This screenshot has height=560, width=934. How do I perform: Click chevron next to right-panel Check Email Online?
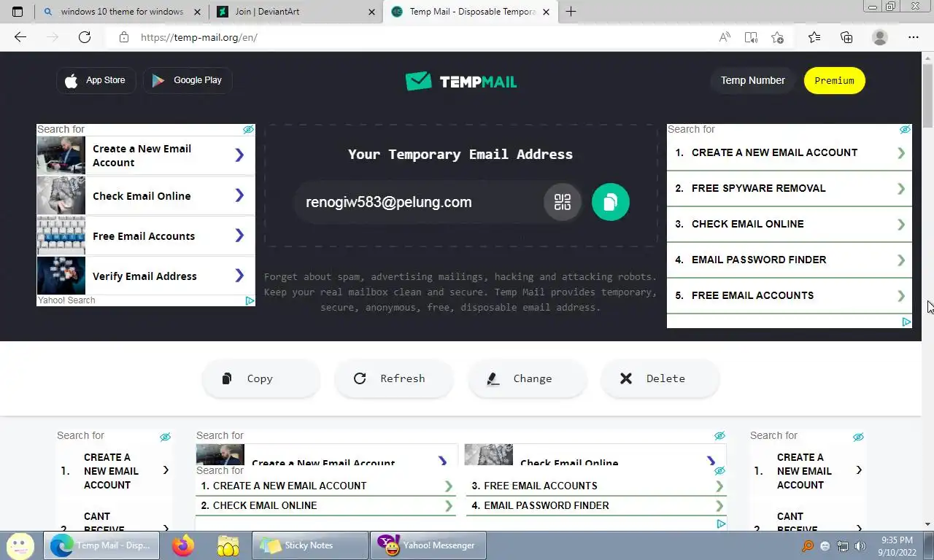[x=901, y=224]
